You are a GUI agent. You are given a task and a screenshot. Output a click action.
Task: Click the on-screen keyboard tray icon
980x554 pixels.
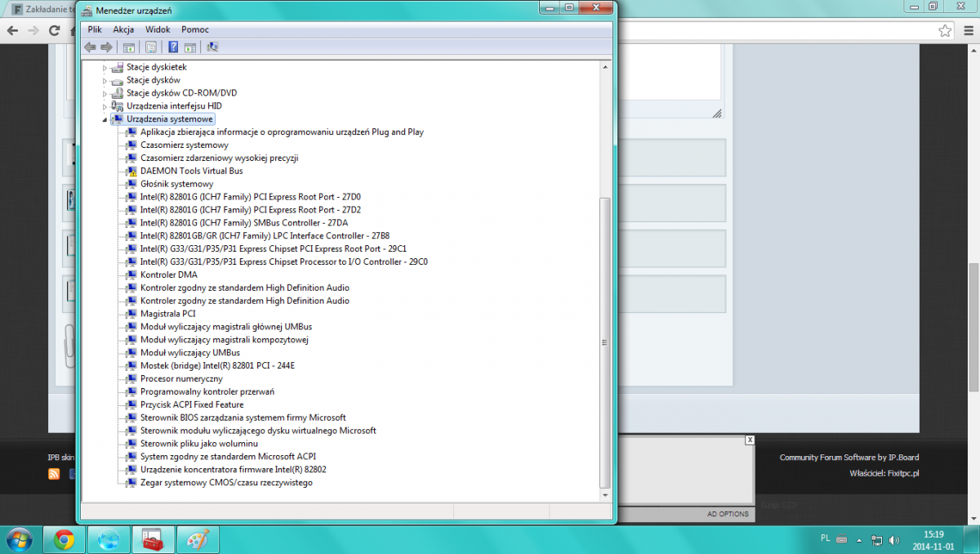coord(842,539)
